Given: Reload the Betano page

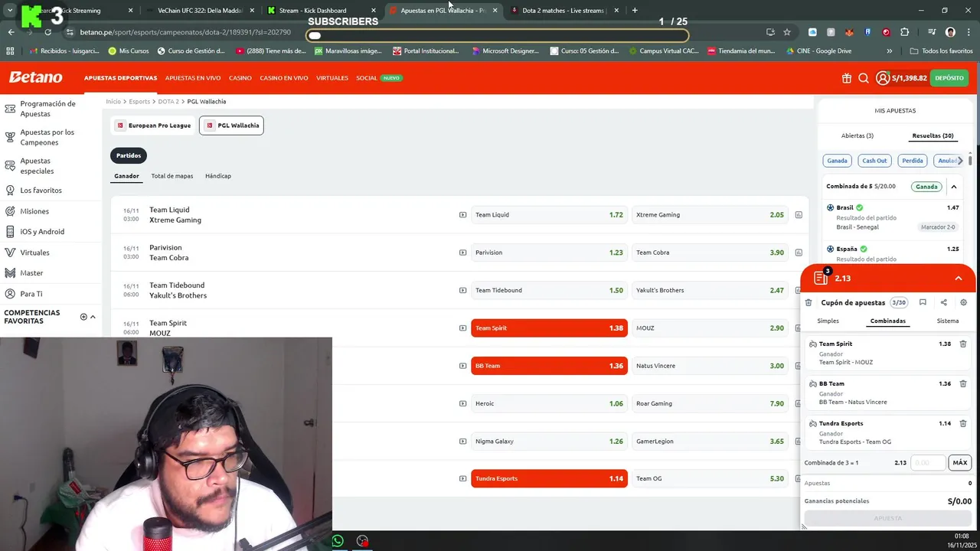Looking at the screenshot, I should pyautogui.click(x=47, y=32).
